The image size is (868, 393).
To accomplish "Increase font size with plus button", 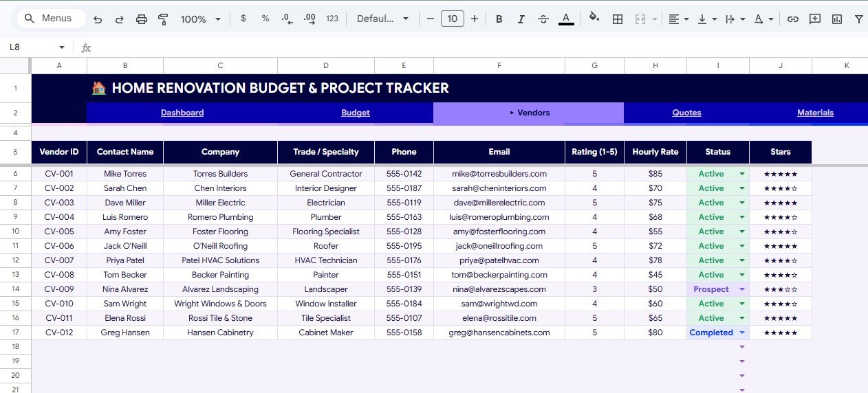I will pos(475,19).
